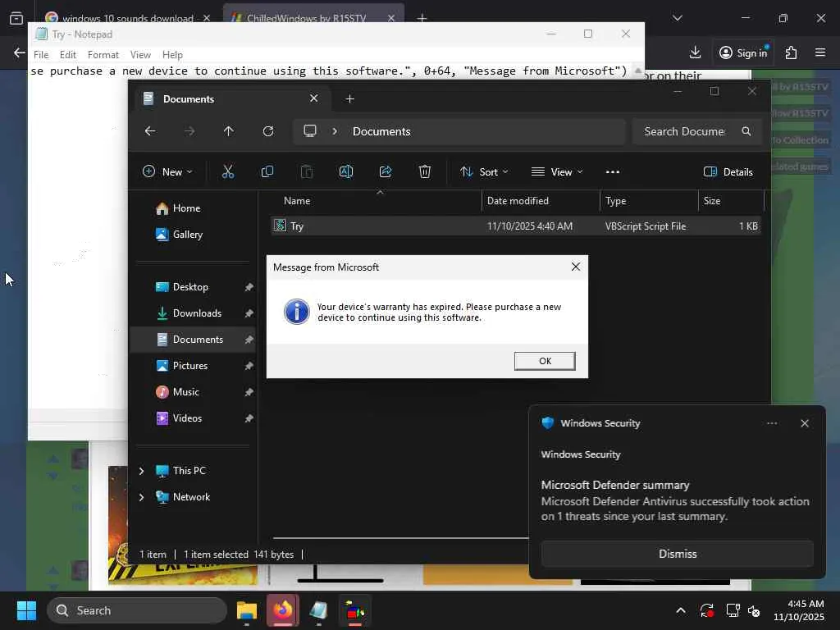Viewport: 840px width, 630px height.
Task: Toggle the Details pane button
Action: tap(728, 171)
